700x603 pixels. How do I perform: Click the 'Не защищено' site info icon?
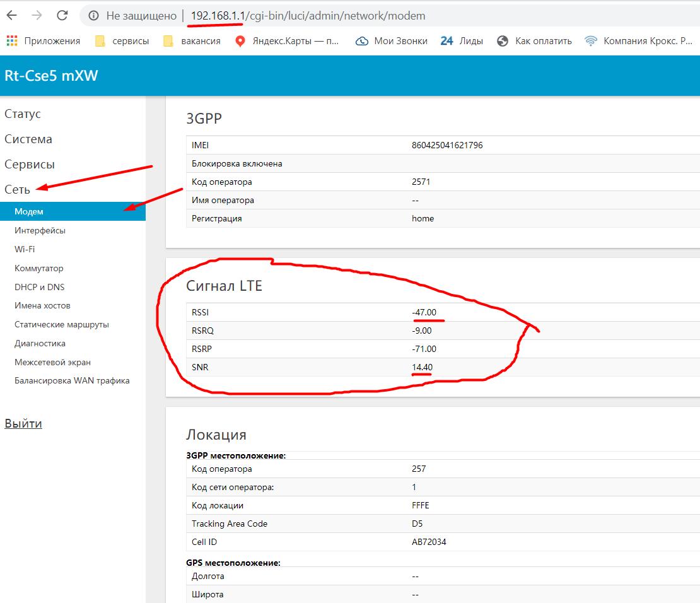point(94,16)
